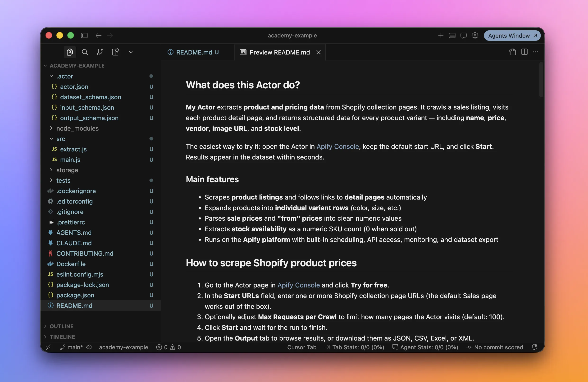Open the remote window status bar icon
The image size is (588, 382).
pos(48,347)
